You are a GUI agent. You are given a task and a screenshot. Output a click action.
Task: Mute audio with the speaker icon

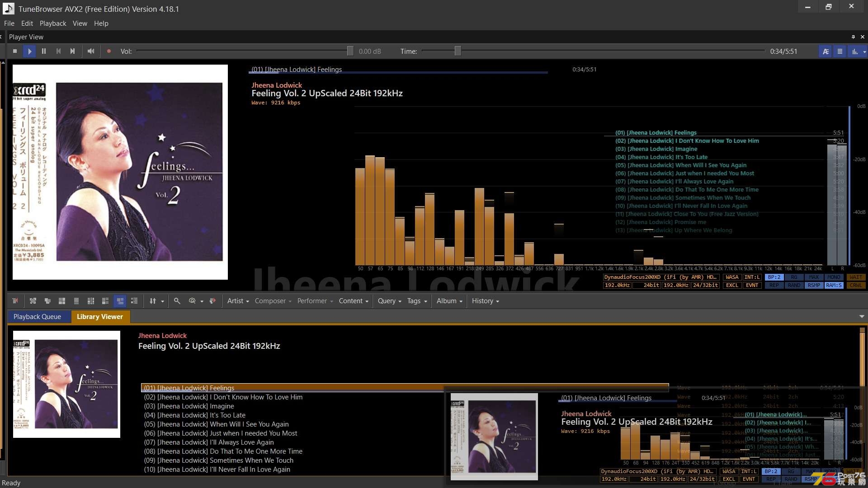91,51
